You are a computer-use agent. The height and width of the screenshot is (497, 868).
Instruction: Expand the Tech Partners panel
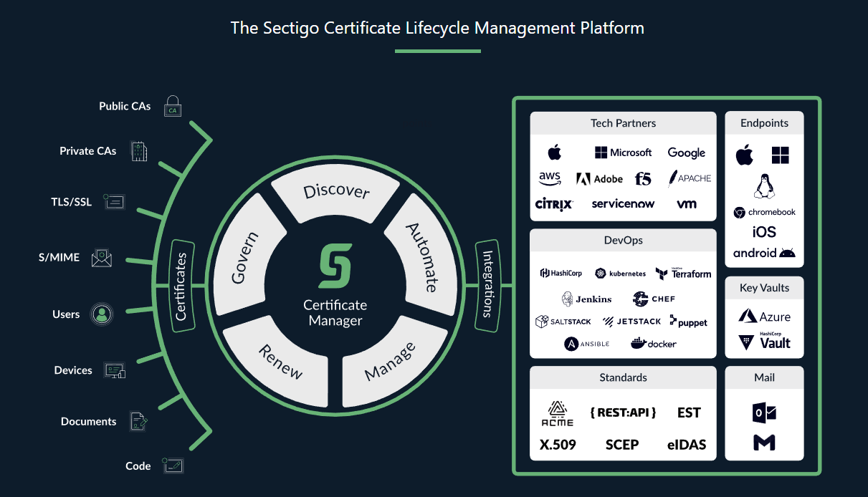622,122
